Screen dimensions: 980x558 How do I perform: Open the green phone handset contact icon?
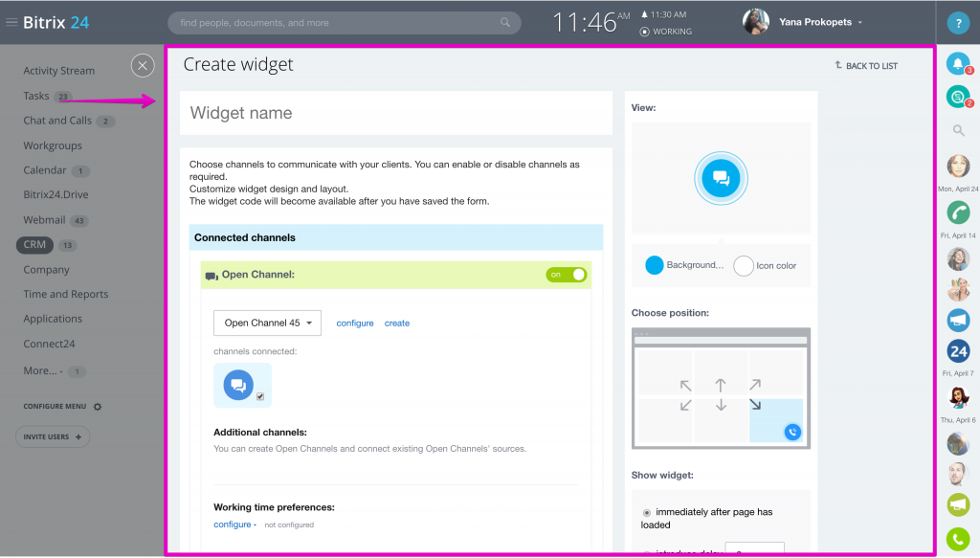(x=958, y=212)
